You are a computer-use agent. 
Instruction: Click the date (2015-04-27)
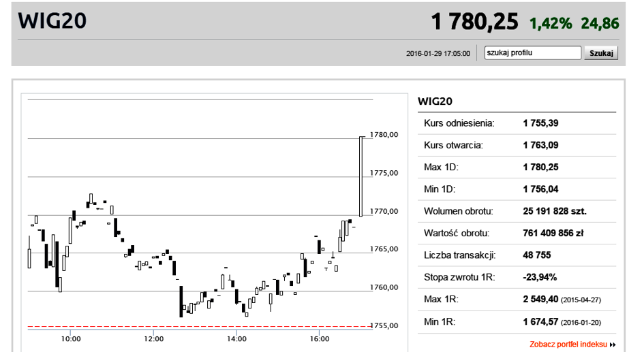pos(581,300)
